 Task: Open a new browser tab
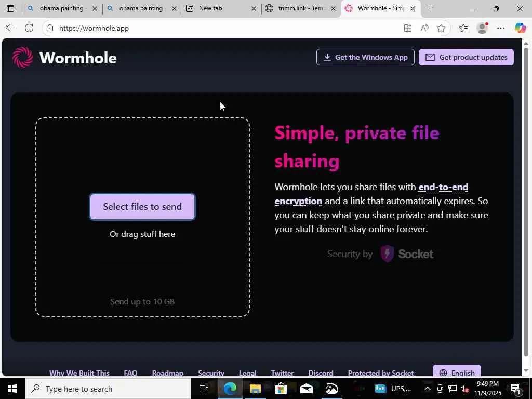click(x=430, y=8)
